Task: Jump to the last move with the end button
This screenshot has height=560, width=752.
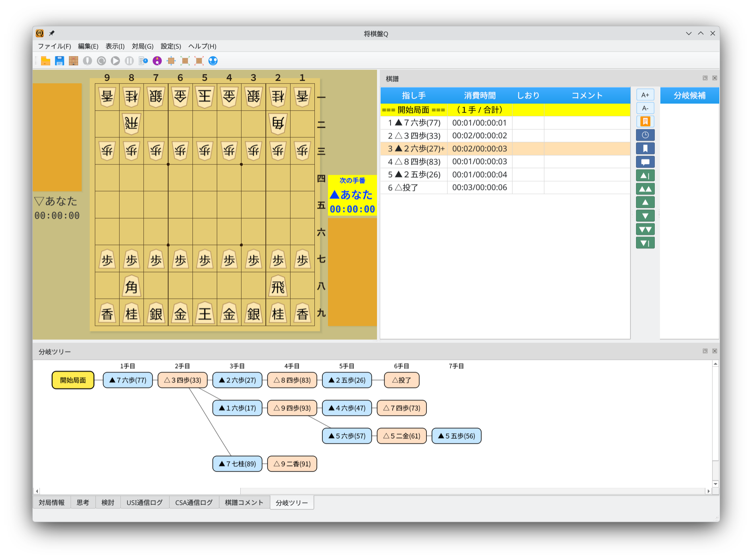Action: [x=645, y=243]
